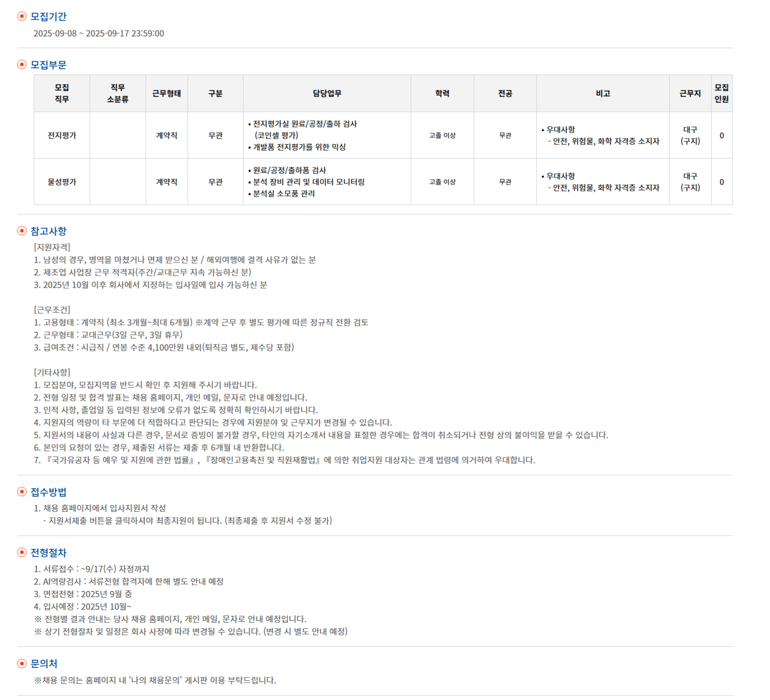770x700 pixels.
Task: Click the bullet icon beside 모집기간
Action: pyautogui.click(x=21, y=17)
